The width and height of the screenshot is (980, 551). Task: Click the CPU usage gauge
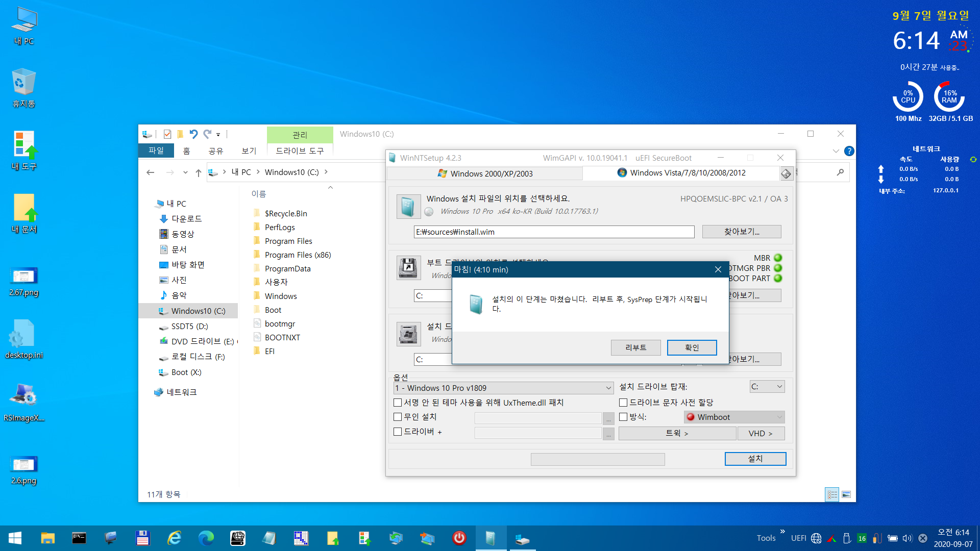coord(908,96)
